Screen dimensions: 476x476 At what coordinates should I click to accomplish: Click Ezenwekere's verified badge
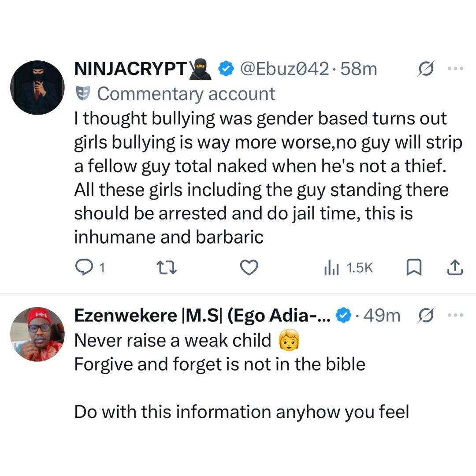coord(342,315)
